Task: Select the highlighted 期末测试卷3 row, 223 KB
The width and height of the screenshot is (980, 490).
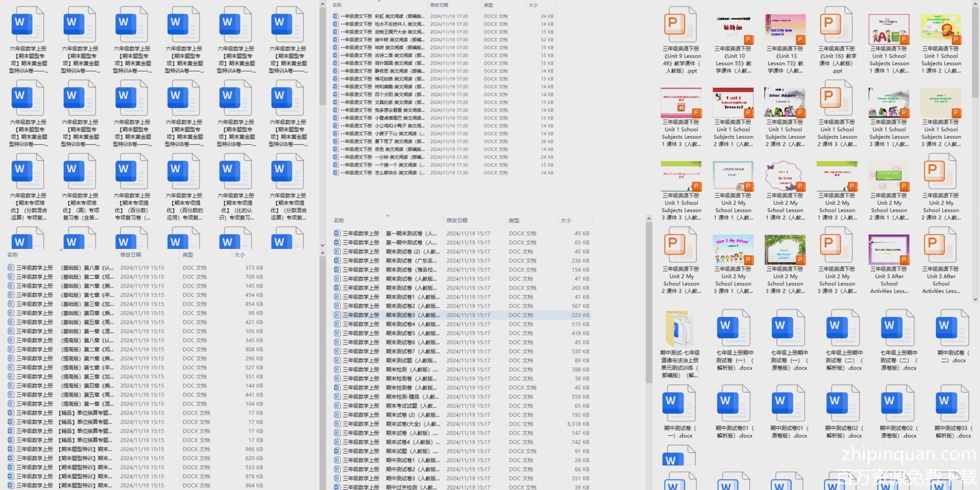Action: point(412,315)
